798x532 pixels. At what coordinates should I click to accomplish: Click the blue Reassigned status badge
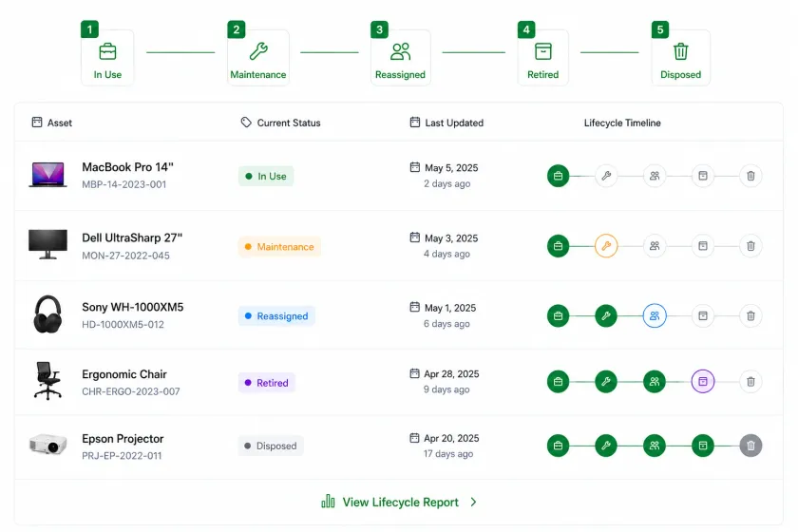click(276, 315)
